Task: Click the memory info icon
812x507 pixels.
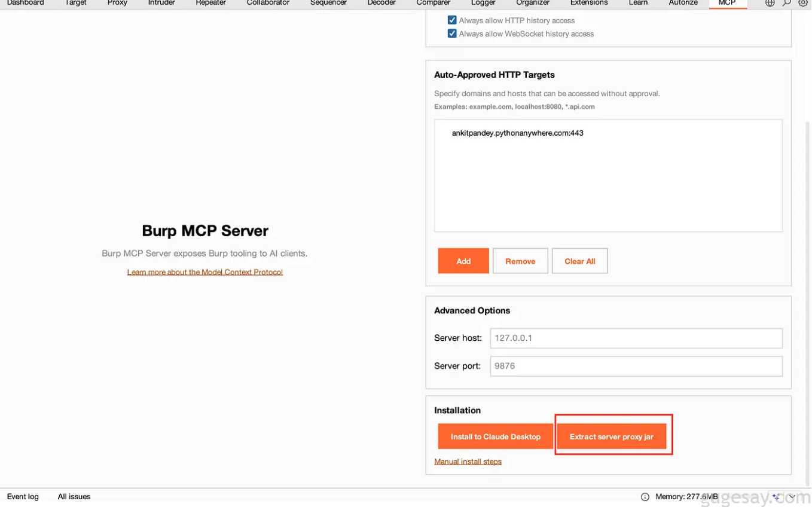Action: [x=645, y=497]
